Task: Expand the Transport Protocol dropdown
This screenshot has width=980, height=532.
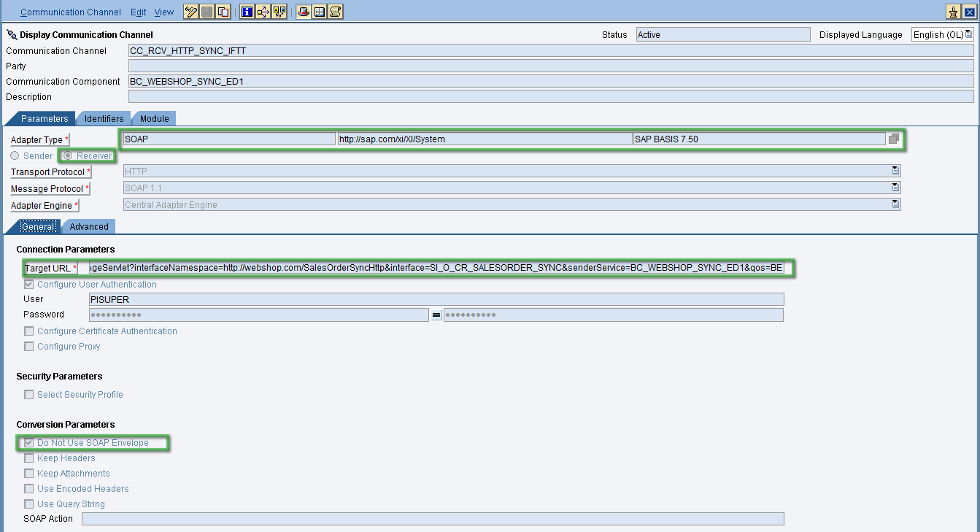Action: [x=895, y=171]
